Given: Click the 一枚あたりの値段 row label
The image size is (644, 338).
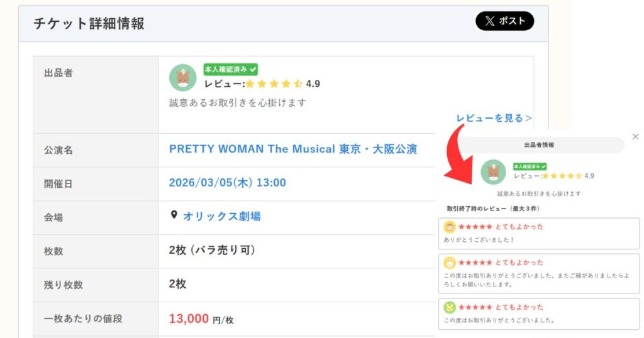Looking at the screenshot, I should [83, 319].
